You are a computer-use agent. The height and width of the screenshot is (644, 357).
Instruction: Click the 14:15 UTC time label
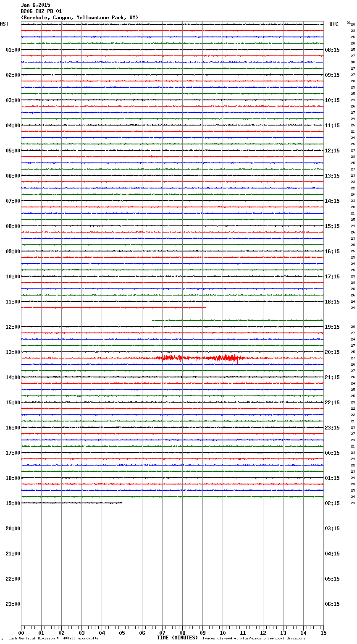(x=332, y=201)
